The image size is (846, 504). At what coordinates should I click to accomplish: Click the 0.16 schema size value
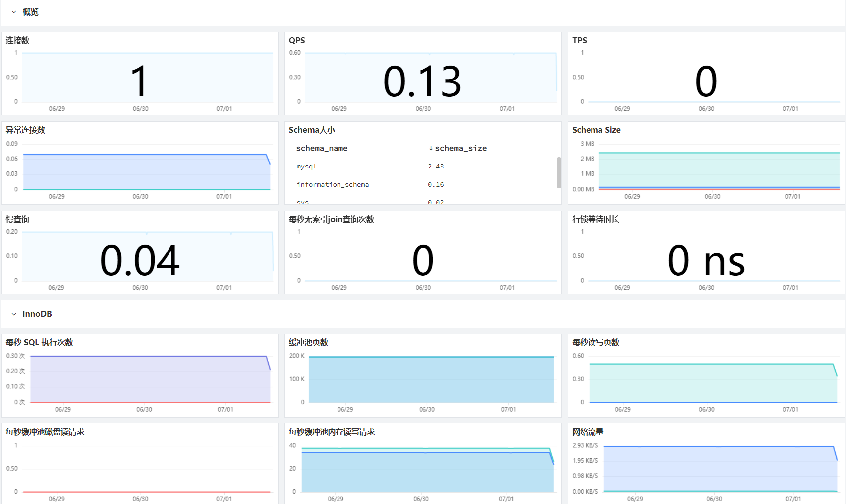[436, 185]
